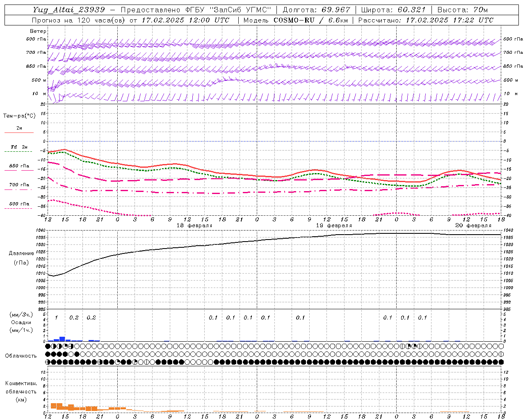
Task: Click the 18 февраля date label
Action: (x=194, y=226)
